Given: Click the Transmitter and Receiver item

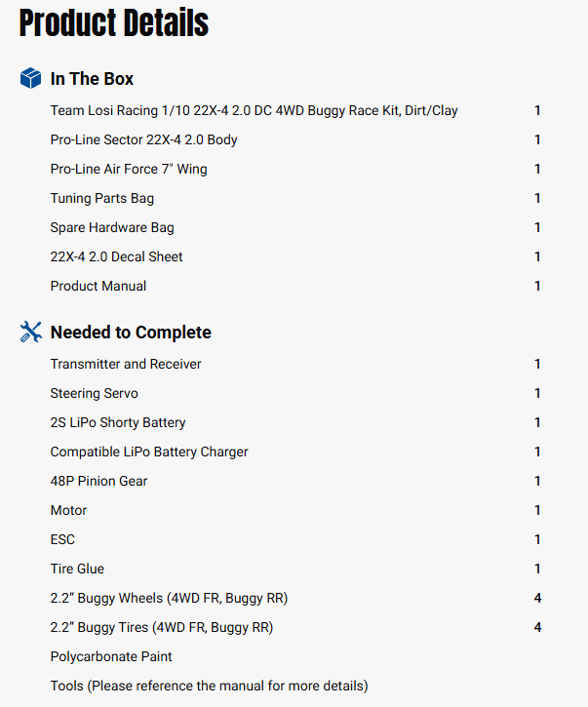Looking at the screenshot, I should pyautogui.click(x=126, y=364).
